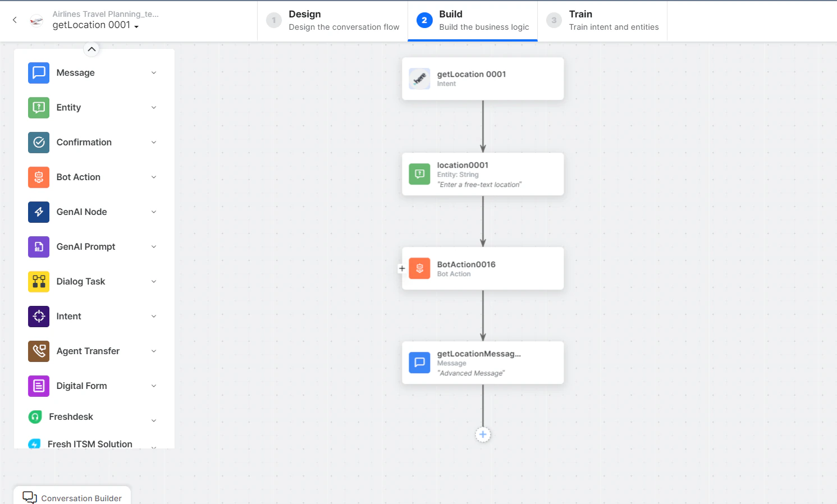Click the Conversation Builder button
The width and height of the screenshot is (837, 504).
(x=72, y=498)
